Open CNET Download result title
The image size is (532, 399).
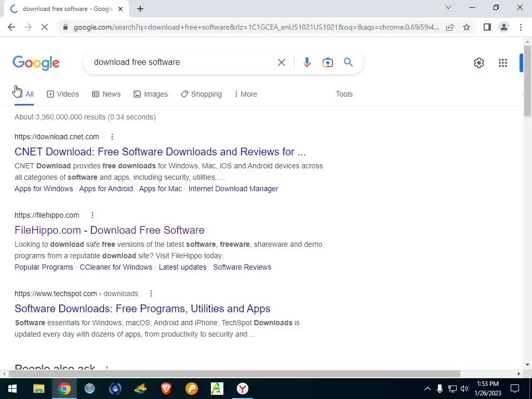point(160,152)
